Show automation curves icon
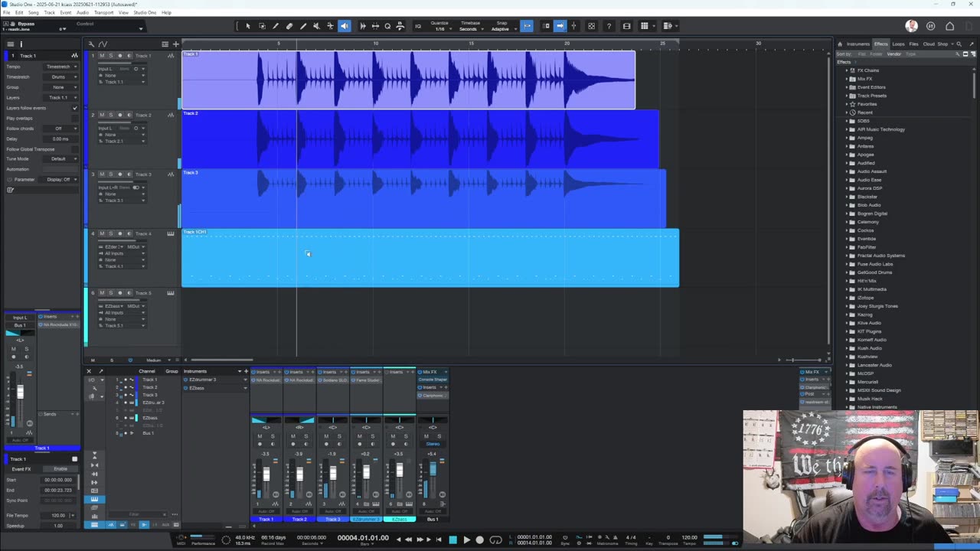This screenshot has width=980, height=551. 103,44
